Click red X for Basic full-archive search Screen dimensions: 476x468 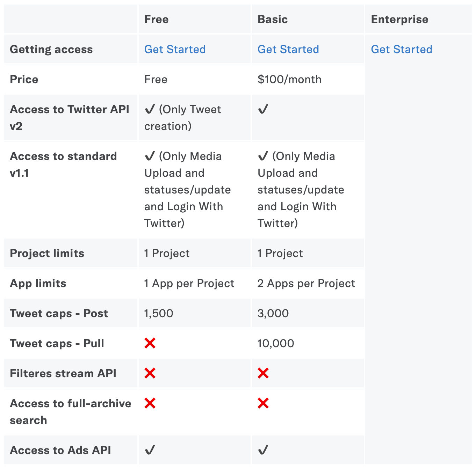[263, 403]
